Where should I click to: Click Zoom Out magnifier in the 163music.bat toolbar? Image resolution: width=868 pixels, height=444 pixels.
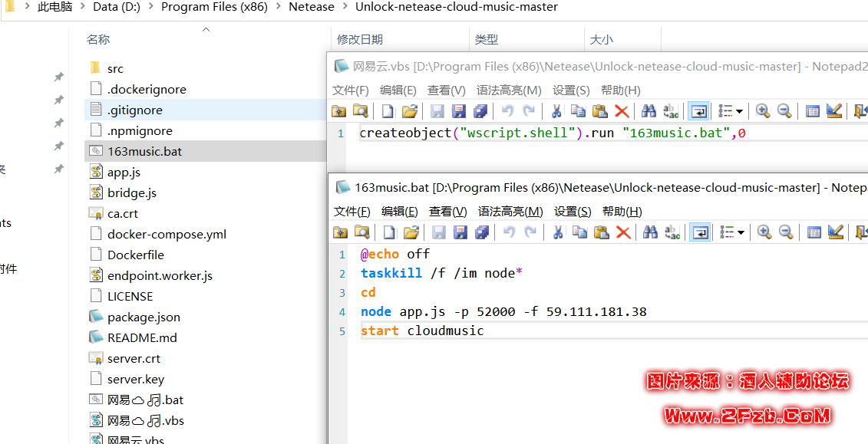pyautogui.click(x=786, y=232)
